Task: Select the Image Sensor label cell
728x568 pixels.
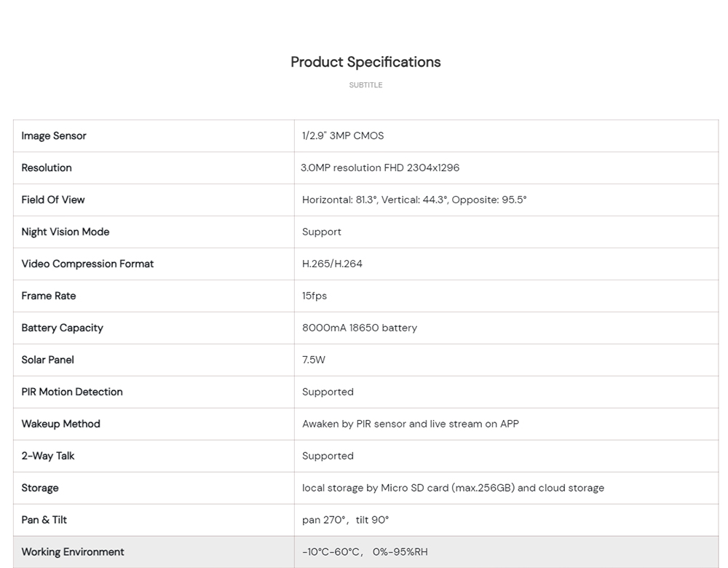Action: (x=154, y=135)
